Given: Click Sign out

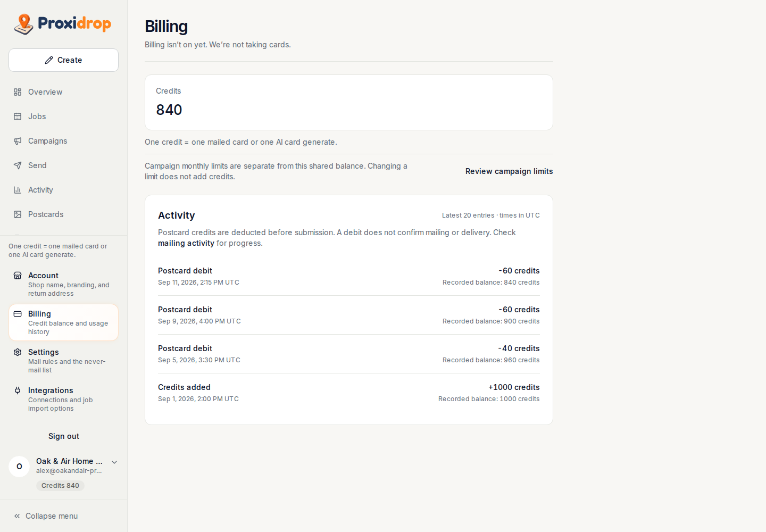Looking at the screenshot, I should pyautogui.click(x=64, y=436).
